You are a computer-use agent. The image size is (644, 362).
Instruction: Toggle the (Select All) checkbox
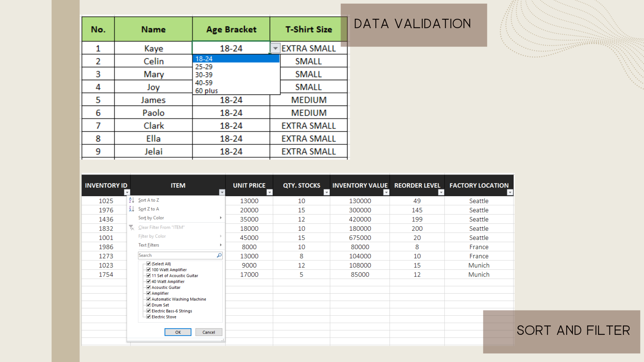(x=149, y=264)
